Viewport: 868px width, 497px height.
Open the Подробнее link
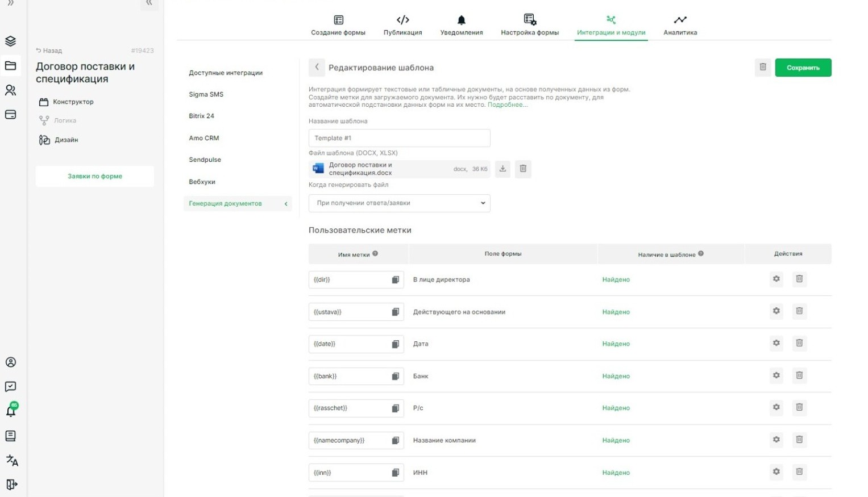pyautogui.click(x=507, y=105)
